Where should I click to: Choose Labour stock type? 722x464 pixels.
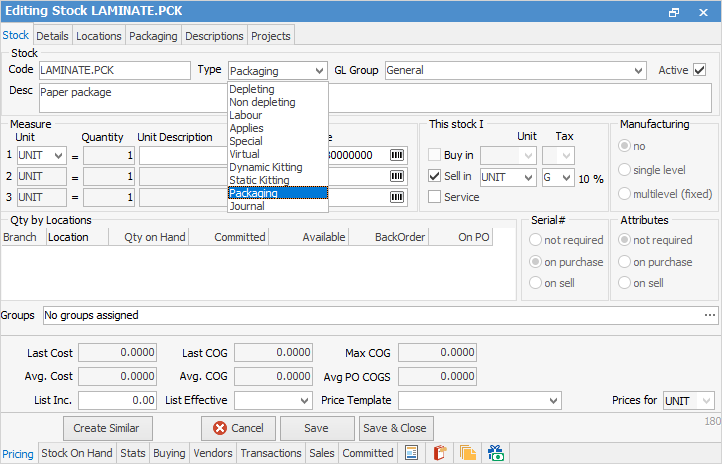click(278, 115)
